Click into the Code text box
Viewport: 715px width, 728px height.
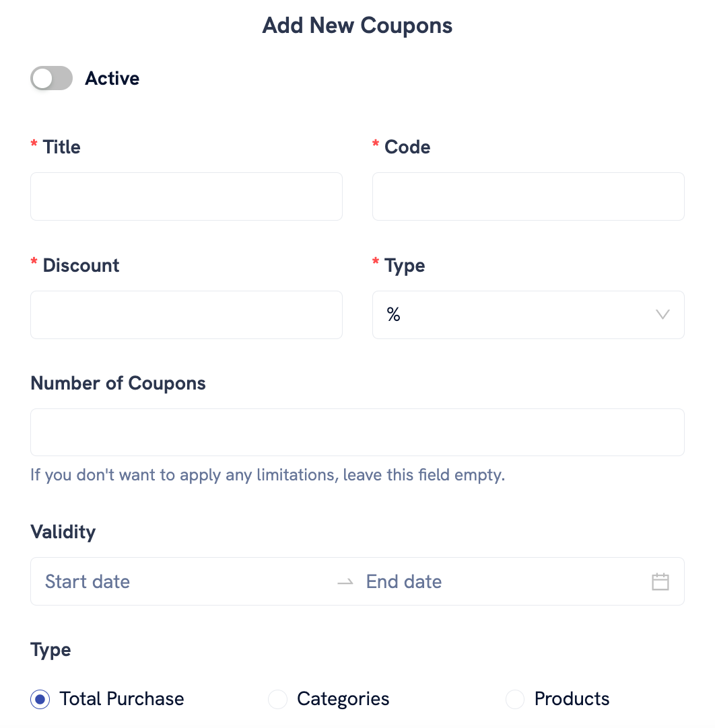click(x=529, y=196)
